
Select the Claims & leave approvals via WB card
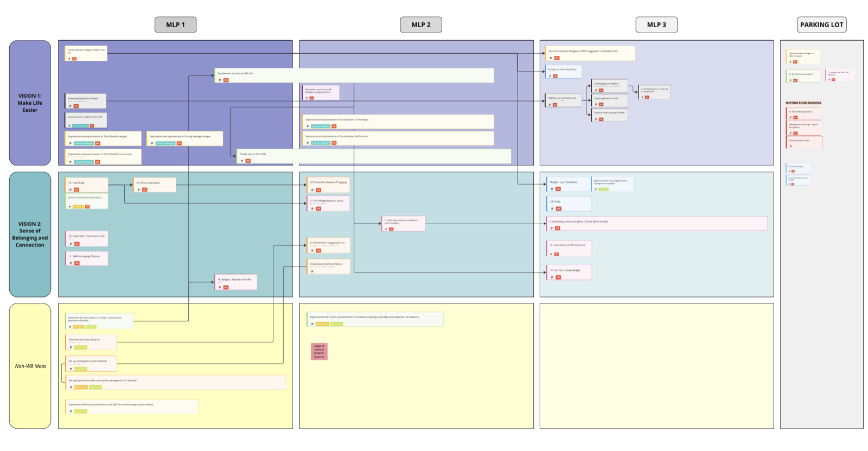(609, 115)
